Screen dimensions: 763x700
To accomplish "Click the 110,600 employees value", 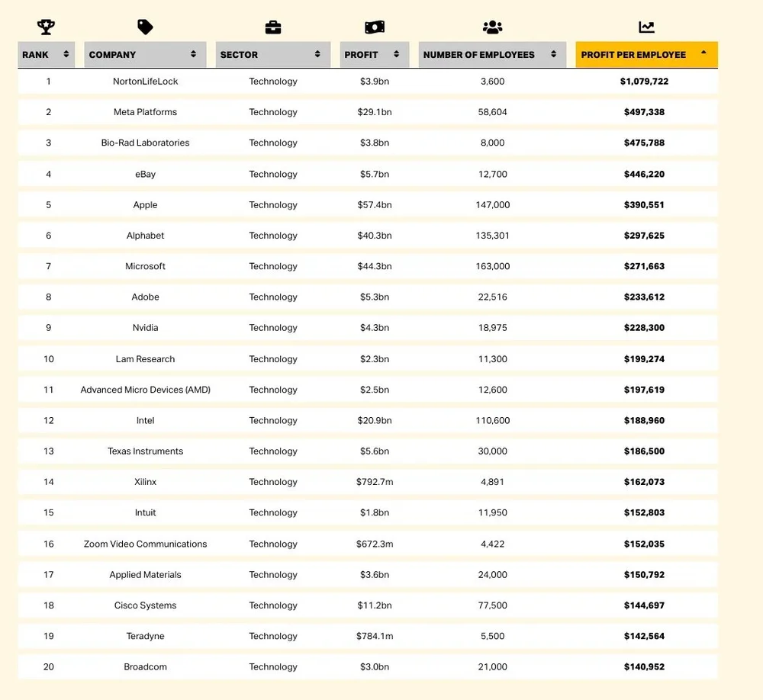I will [x=492, y=420].
